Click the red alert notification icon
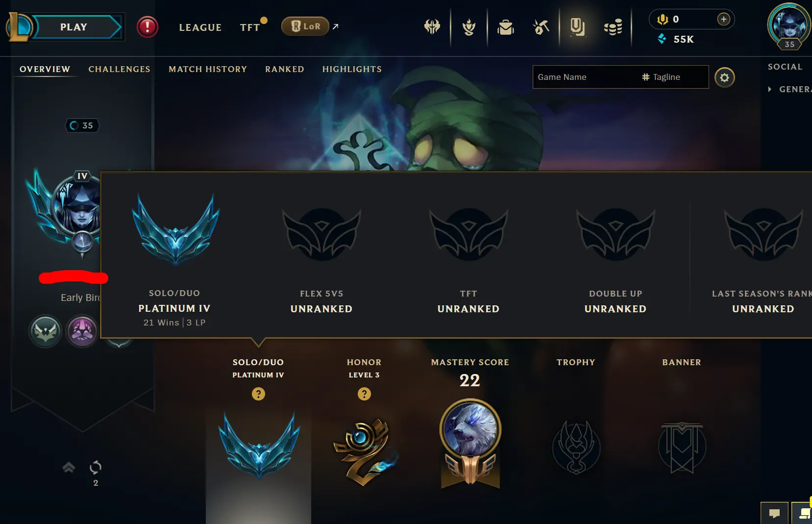812x524 pixels. point(148,27)
